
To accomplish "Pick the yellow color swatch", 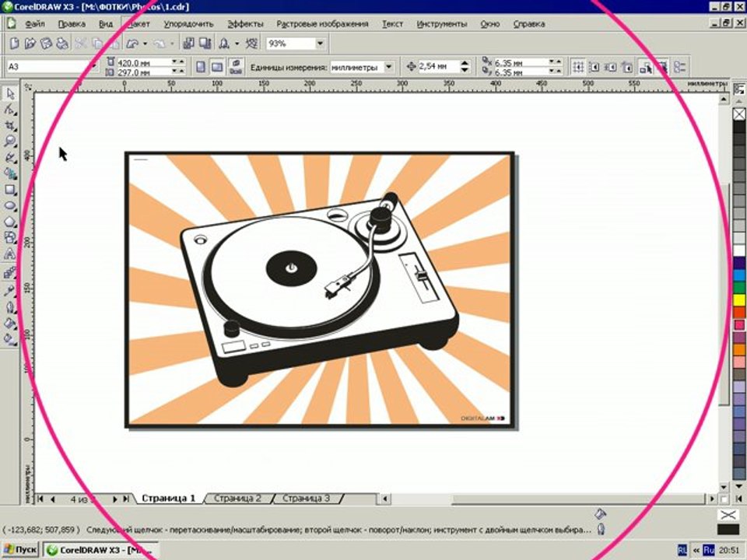I will coord(739,300).
